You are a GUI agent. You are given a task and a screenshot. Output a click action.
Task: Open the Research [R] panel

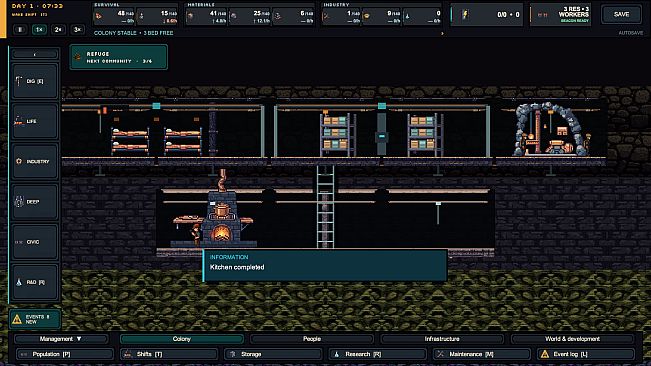point(377,354)
